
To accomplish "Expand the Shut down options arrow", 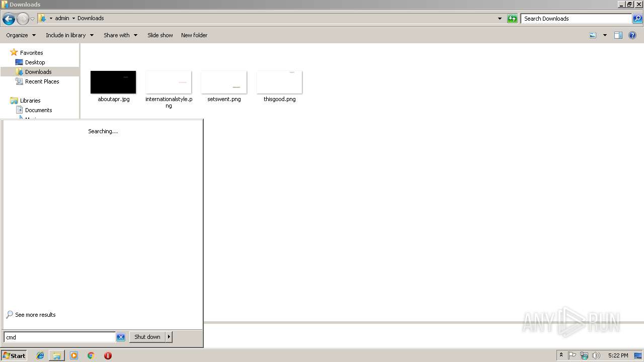I will pos(169,337).
